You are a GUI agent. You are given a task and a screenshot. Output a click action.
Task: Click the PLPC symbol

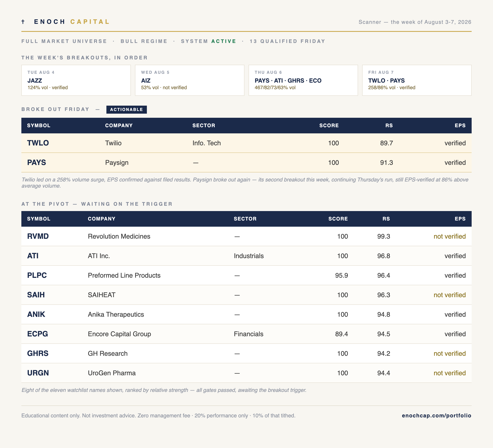37,275
